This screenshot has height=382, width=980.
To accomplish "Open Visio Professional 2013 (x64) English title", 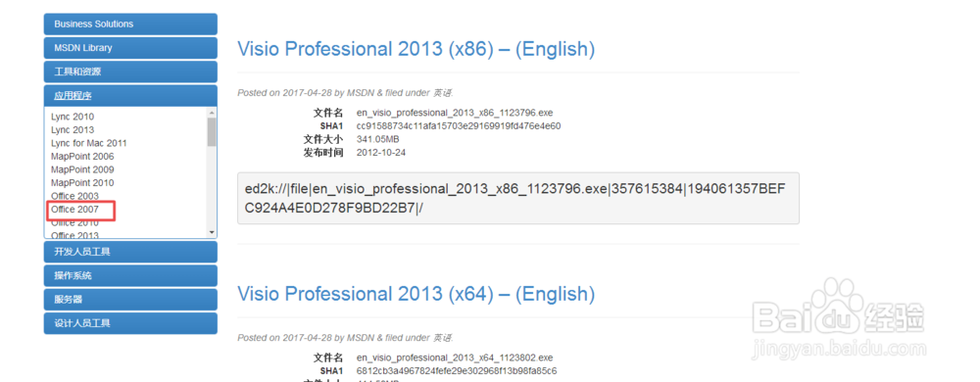I will point(416,294).
